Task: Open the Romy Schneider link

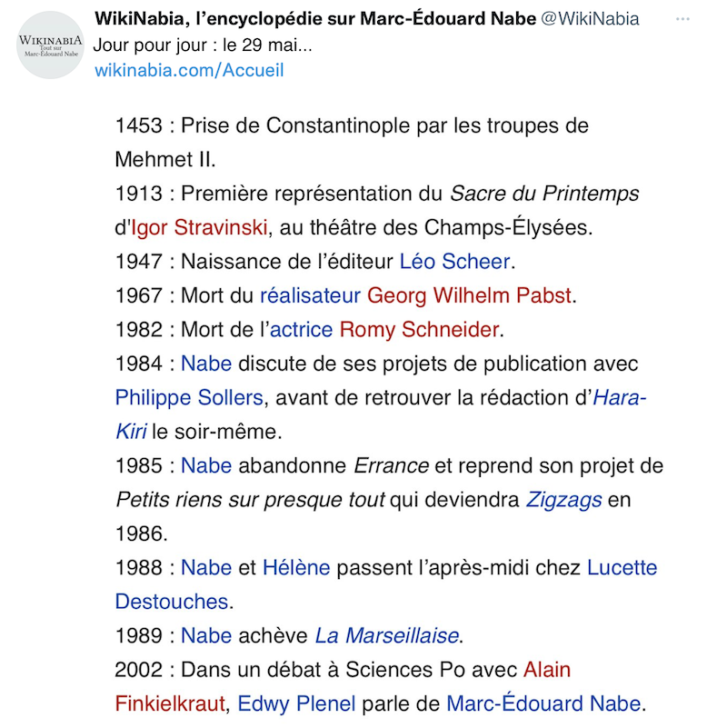Action: tap(419, 329)
